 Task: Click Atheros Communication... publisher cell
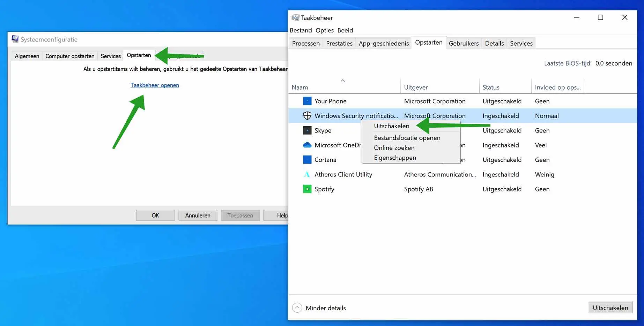pos(440,174)
